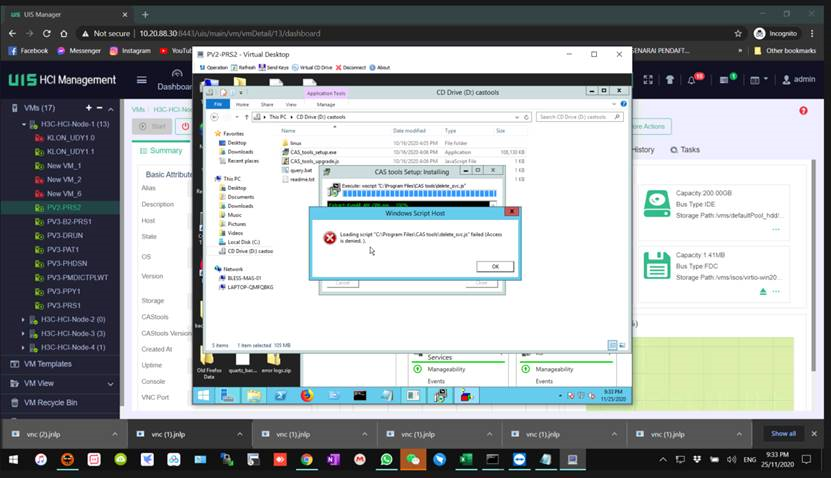Screen dimensions: 831x478
Task: Expand the H3C-HCI-Node-2 (0) tree node
Action: 23,320
